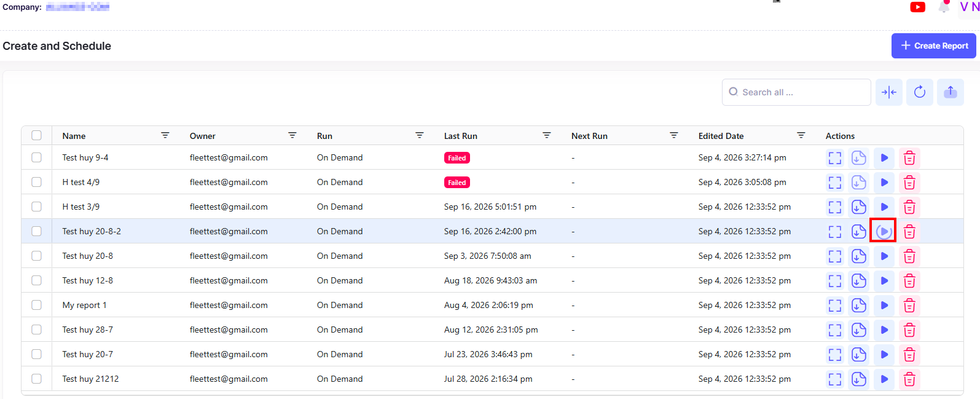980x399 pixels.
Task: Open the Owner column filter menu
Action: 292,135
